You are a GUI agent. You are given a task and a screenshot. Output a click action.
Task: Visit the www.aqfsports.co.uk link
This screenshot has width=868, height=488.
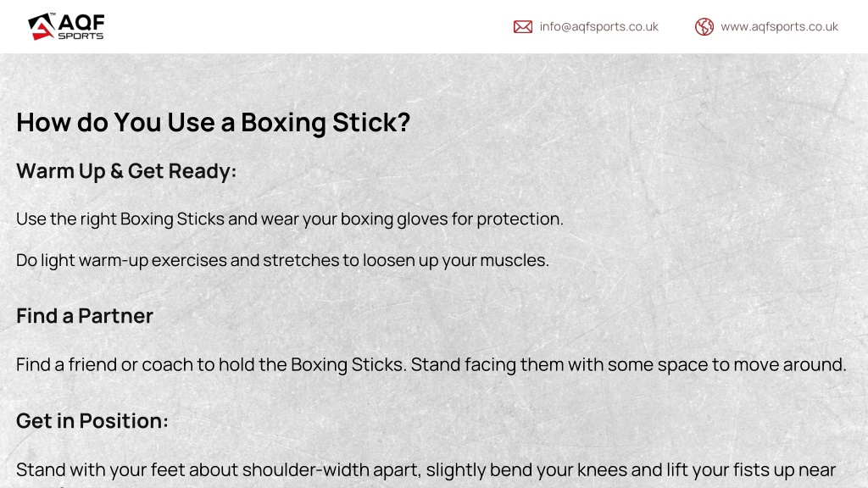coord(780,26)
